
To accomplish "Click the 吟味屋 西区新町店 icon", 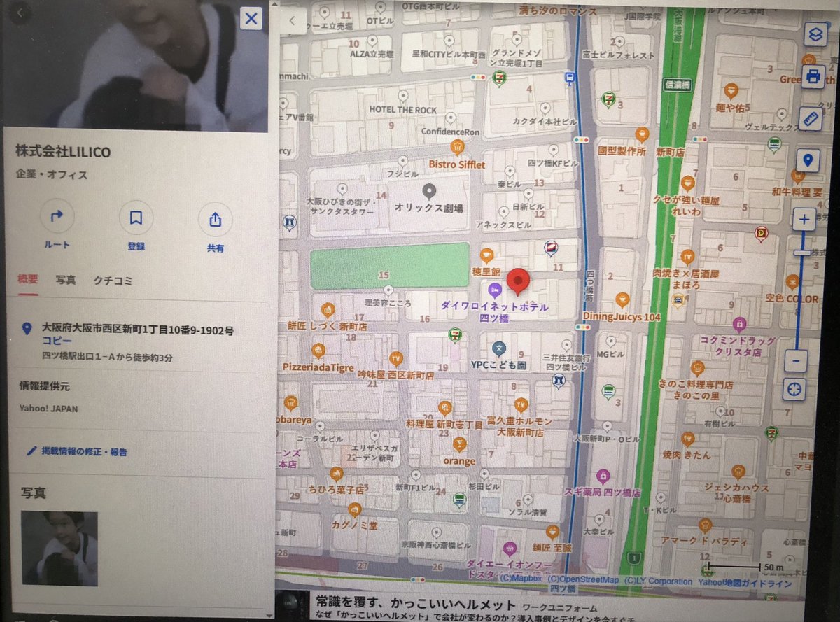I will pos(395,358).
